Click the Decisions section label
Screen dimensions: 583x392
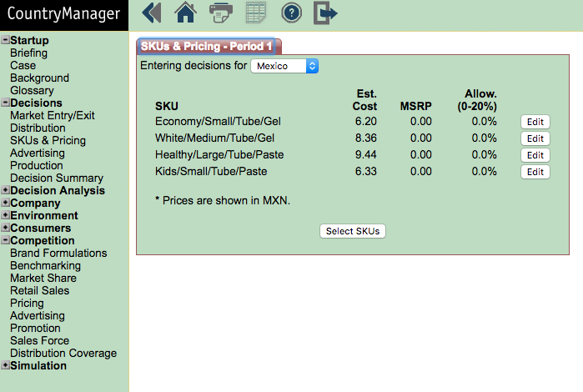[x=36, y=103]
